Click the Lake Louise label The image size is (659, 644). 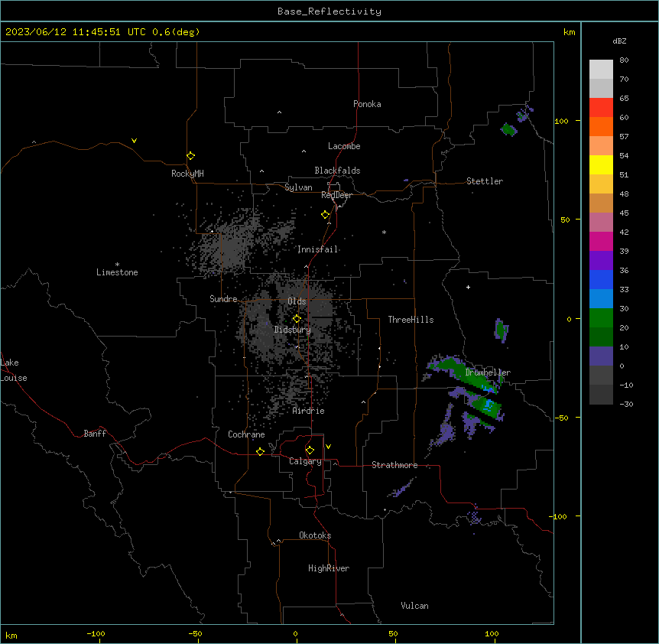pyautogui.click(x=14, y=370)
